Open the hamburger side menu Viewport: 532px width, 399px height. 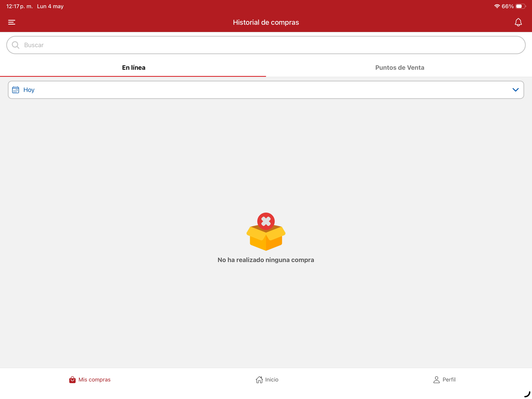11,22
